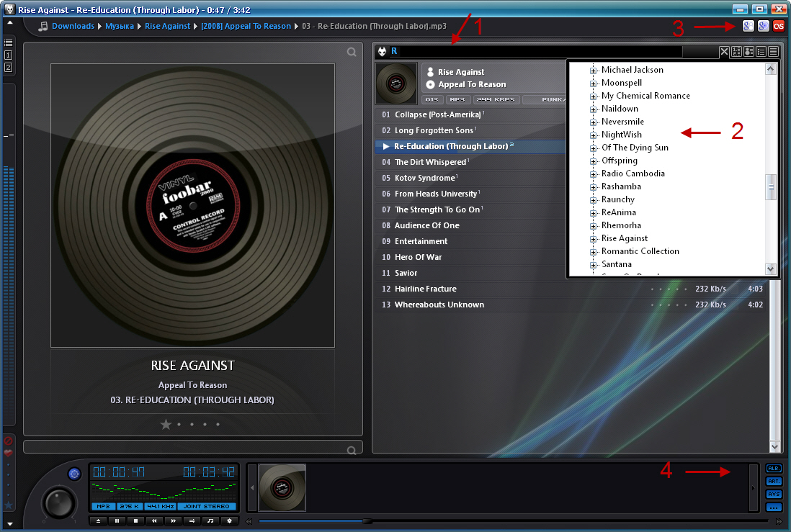Expand the Rise Against tree node
The image size is (791, 532).
(x=594, y=238)
